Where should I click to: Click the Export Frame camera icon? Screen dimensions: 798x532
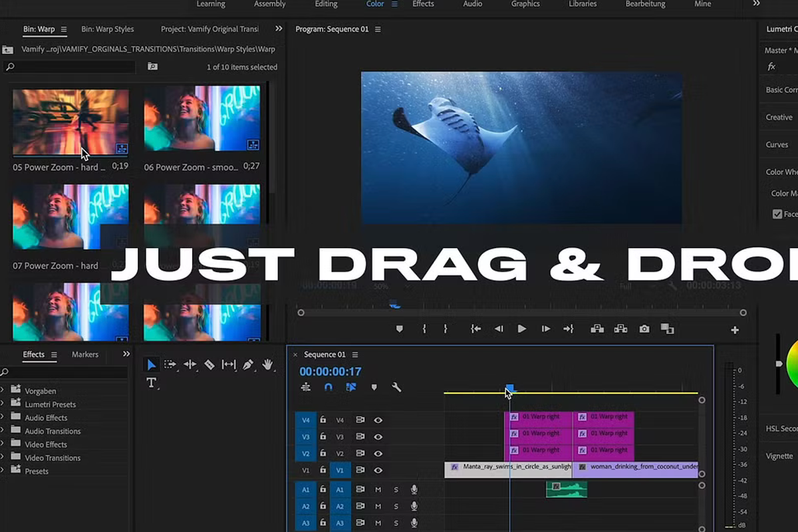pos(644,329)
